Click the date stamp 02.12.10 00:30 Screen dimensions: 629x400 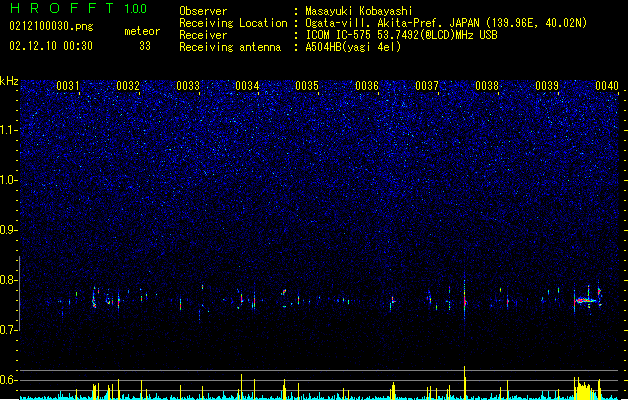(x=51, y=46)
